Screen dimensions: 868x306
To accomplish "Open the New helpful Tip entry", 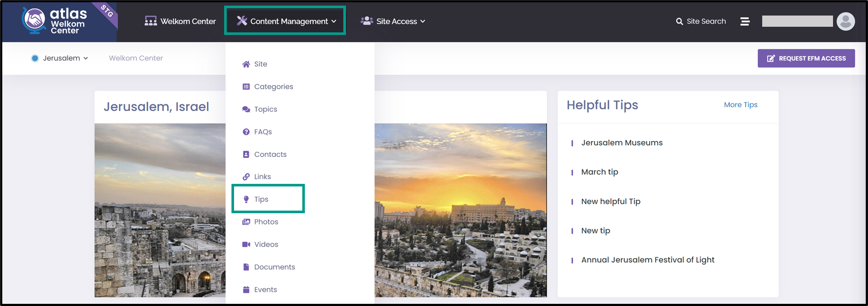I will coord(611,202).
